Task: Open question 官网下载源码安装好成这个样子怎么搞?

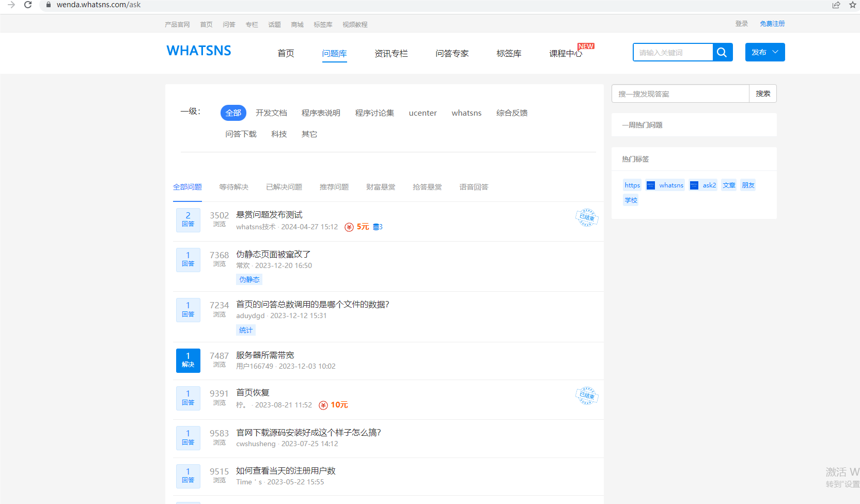Action: click(x=308, y=432)
